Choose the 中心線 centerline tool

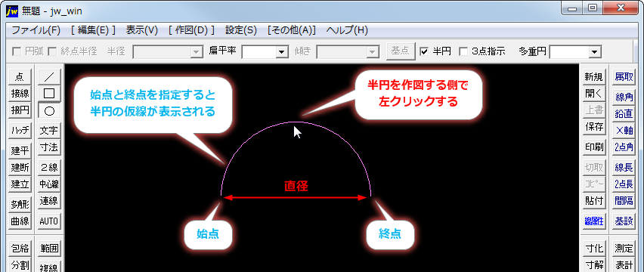click(49, 184)
